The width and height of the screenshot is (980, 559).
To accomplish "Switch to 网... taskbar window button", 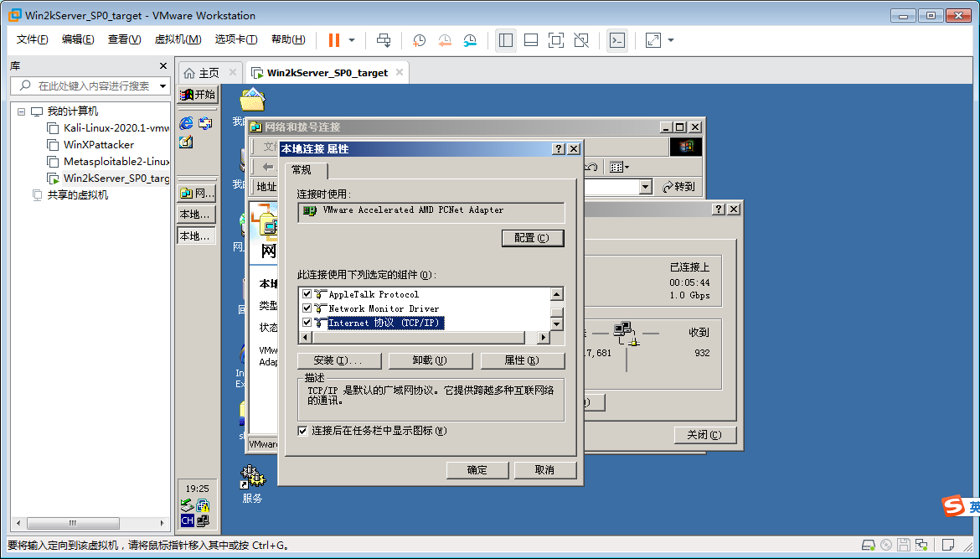I will coord(198,194).
